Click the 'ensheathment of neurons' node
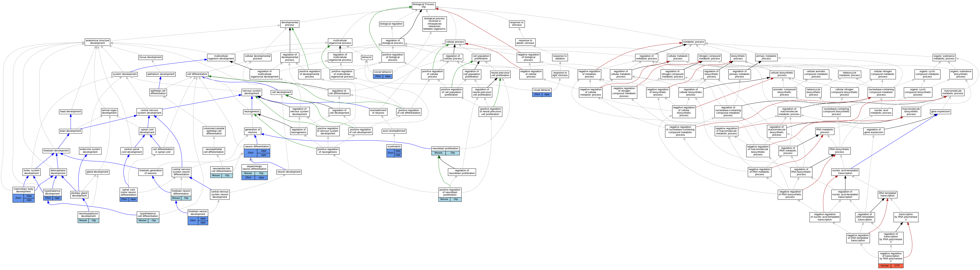Image resolution: width=980 pixels, height=270 pixels. [378, 112]
